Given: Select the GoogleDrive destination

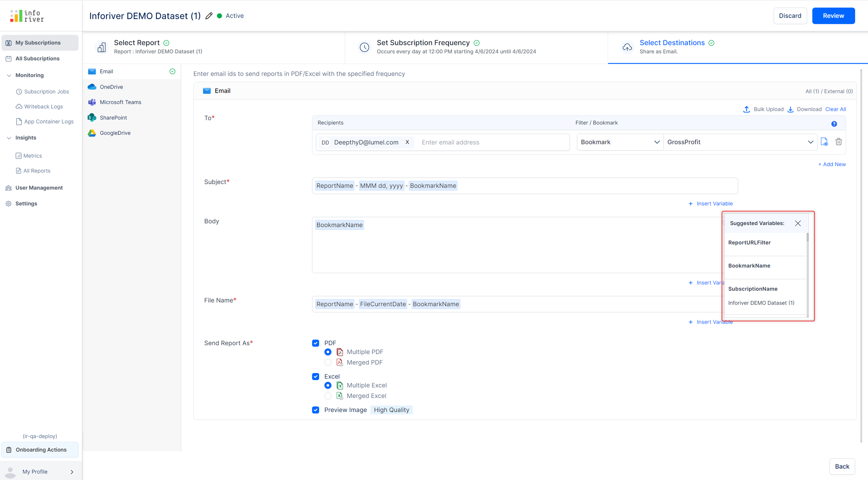Looking at the screenshot, I should [x=115, y=133].
